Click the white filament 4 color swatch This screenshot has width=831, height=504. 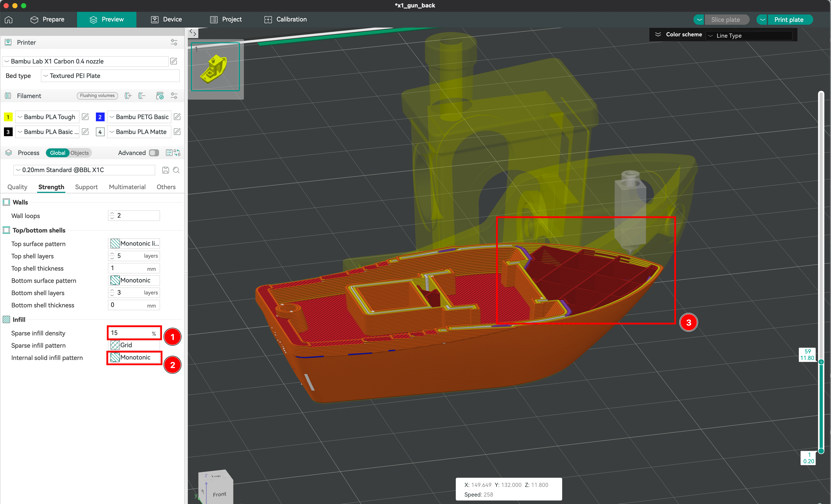[100, 132]
